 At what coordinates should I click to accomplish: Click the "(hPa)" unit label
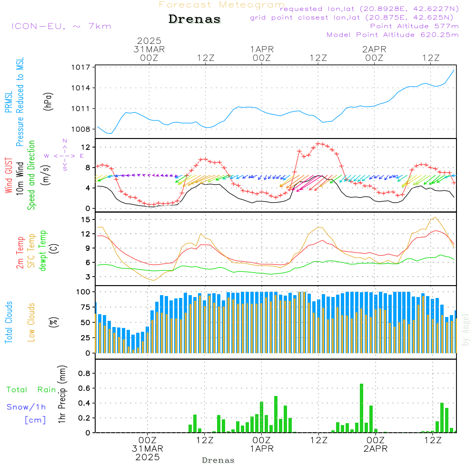(48, 101)
